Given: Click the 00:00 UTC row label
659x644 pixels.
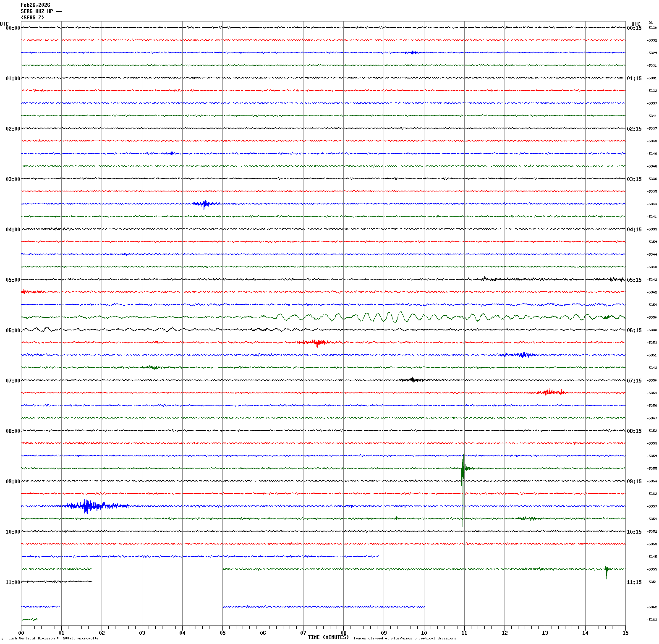Looking at the screenshot, I should pos(13,28).
